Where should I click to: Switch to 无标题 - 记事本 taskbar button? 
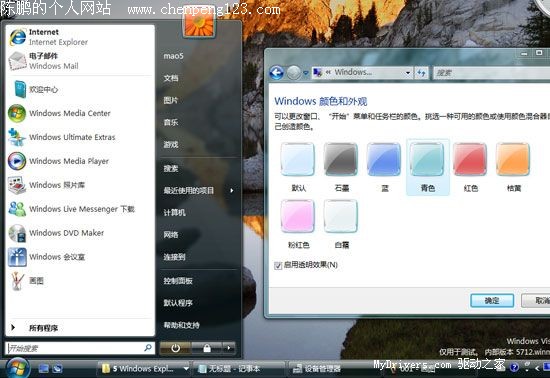[x=239, y=369]
